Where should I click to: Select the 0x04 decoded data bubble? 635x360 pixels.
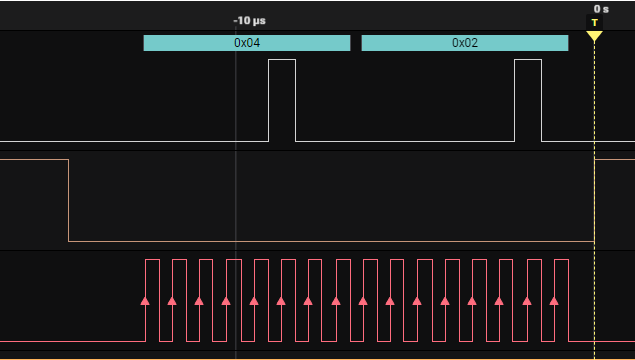point(247,43)
